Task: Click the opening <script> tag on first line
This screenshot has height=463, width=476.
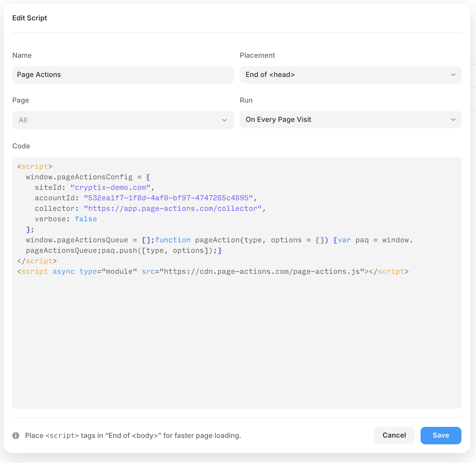Action: [35, 166]
